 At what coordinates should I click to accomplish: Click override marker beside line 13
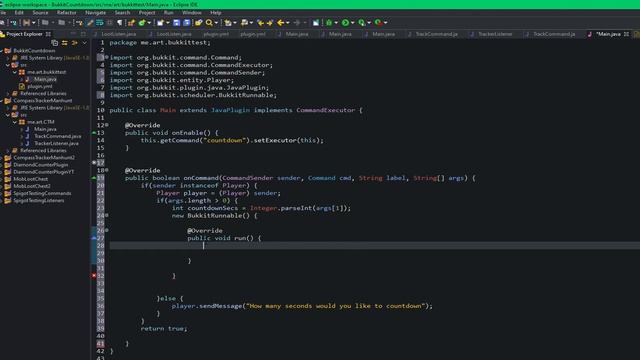click(94, 133)
